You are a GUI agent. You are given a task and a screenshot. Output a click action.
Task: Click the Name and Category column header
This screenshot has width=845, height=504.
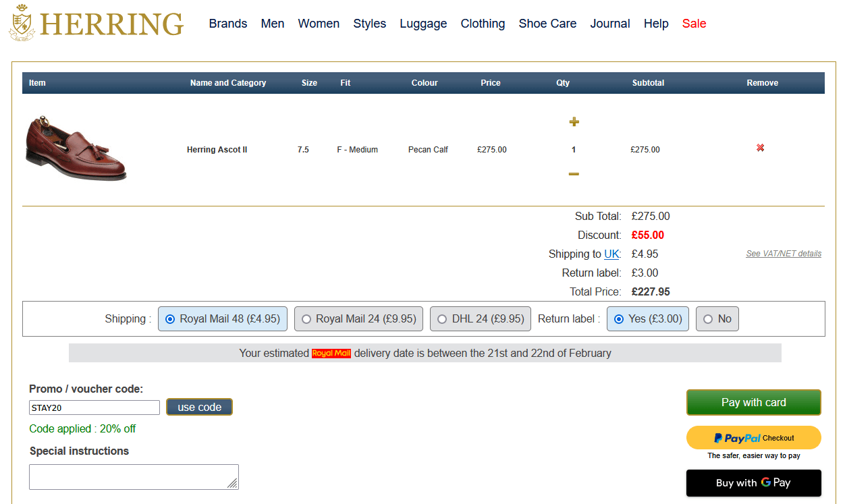228,83
